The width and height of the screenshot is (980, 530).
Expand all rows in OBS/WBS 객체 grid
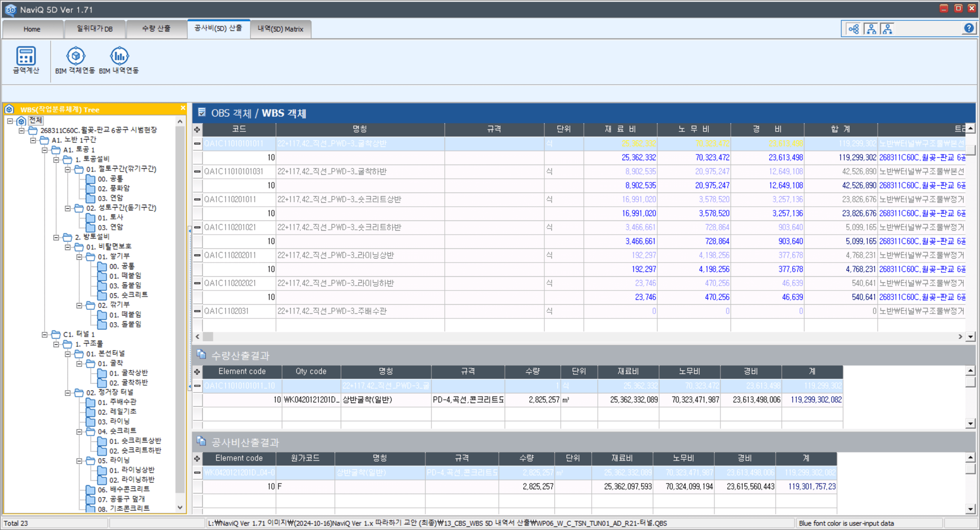[x=197, y=129]
